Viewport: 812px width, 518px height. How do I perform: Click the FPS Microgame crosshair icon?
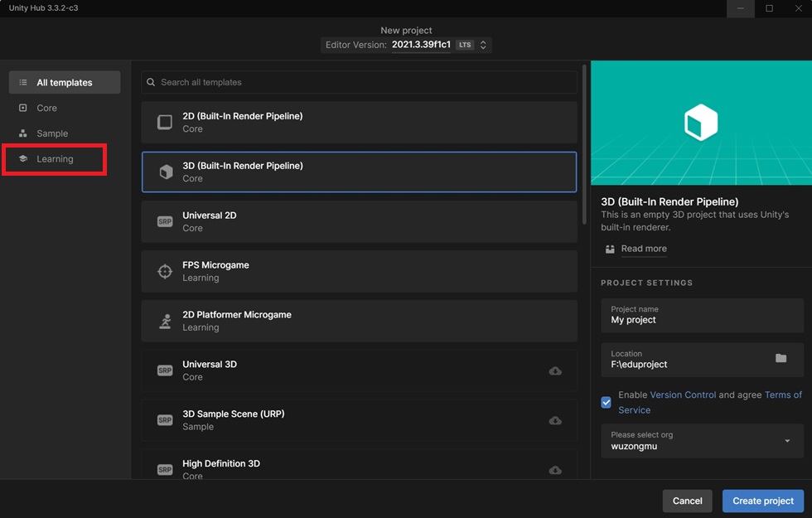[x=165, y=272]
